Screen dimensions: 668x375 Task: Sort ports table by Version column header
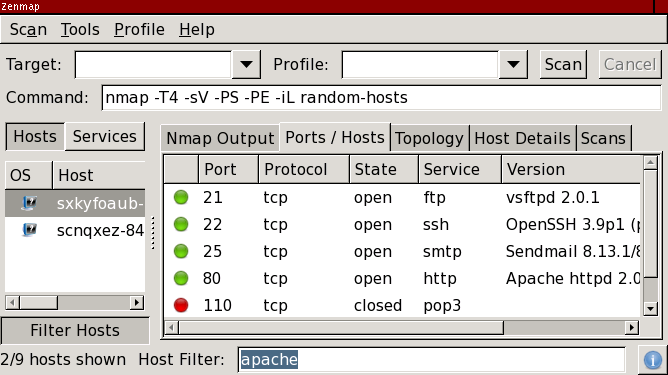coord(571,169)
